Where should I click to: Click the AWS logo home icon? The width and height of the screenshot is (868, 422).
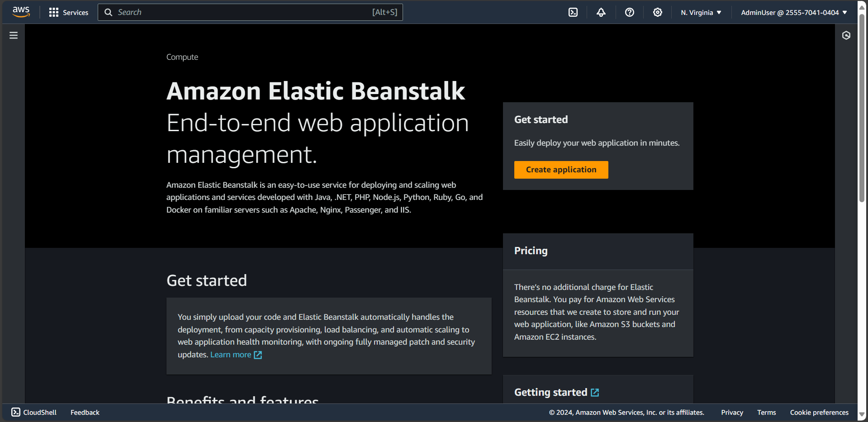21,12
